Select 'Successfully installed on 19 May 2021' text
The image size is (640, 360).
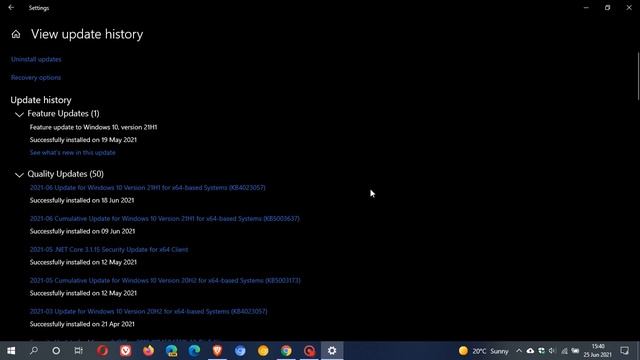click(x=83, y=140)
